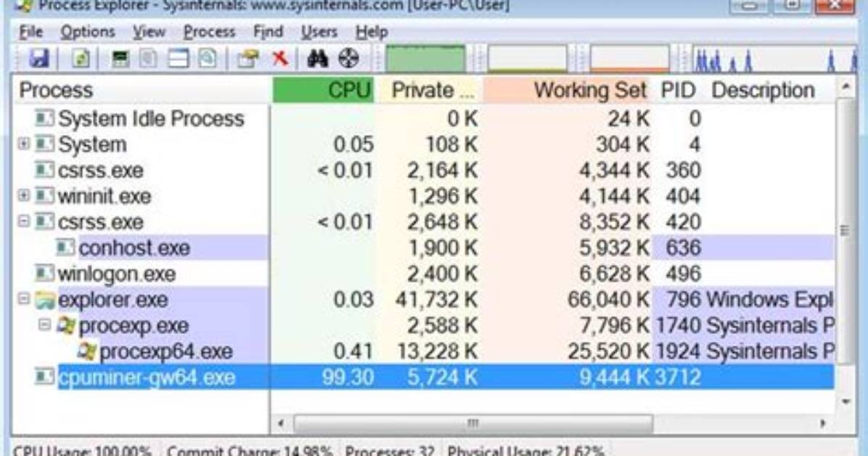The image size is (868, 456).
Task: Select the explorer.exe process row
Action: tap(424, 300)
